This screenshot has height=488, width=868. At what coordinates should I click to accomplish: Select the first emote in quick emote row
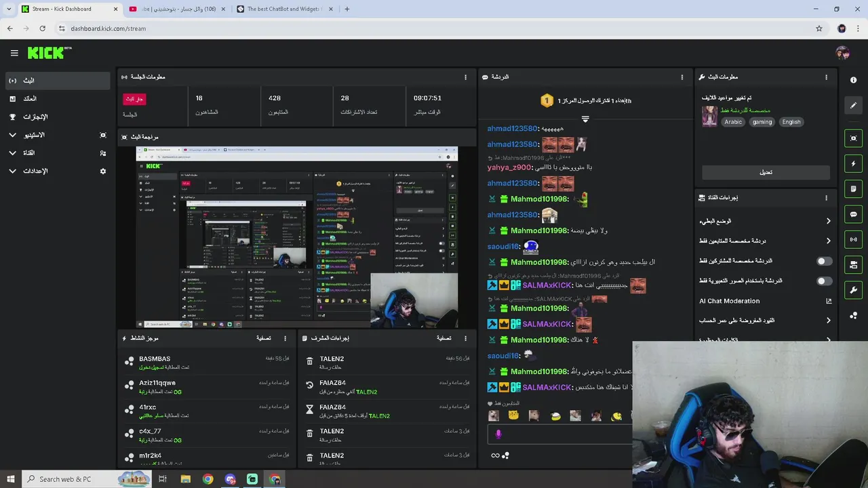(494, 416)
